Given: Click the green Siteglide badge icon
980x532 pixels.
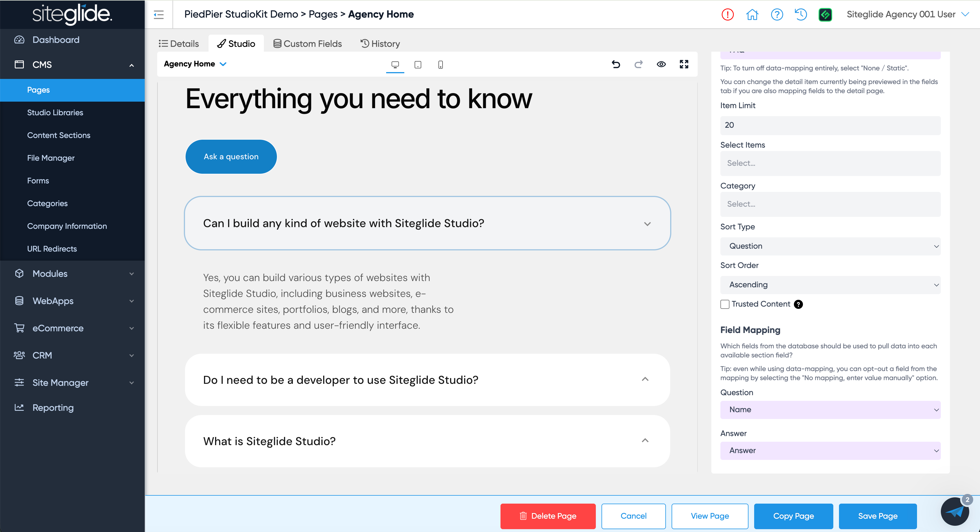Looking at the screenshot, I should 825,14.
